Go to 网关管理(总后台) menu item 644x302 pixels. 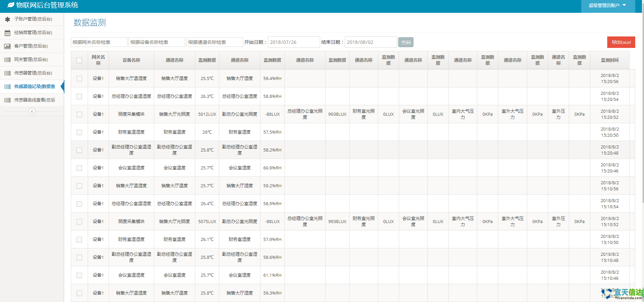click(x=31, y=60)
